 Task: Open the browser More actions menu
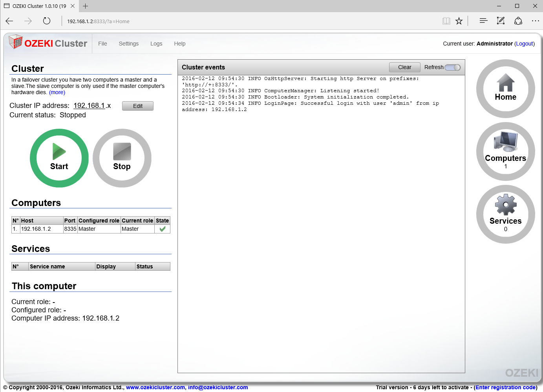pyautogui.click(x=536, y=21)
